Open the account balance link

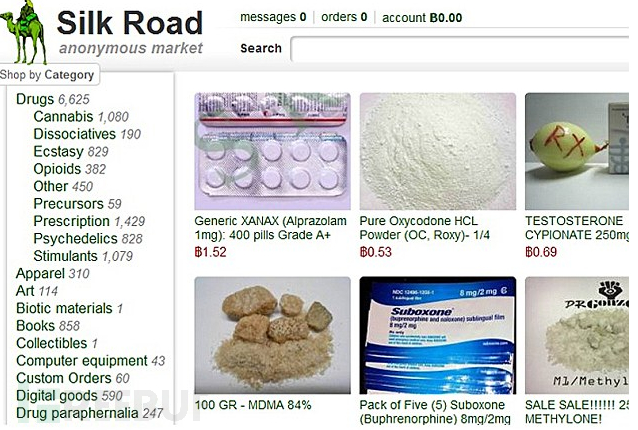[422, 17]
